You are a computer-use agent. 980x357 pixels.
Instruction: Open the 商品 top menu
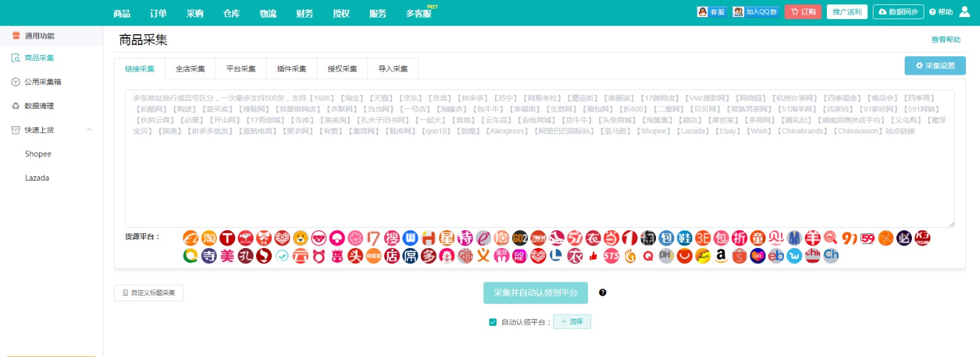click(122, 13)
